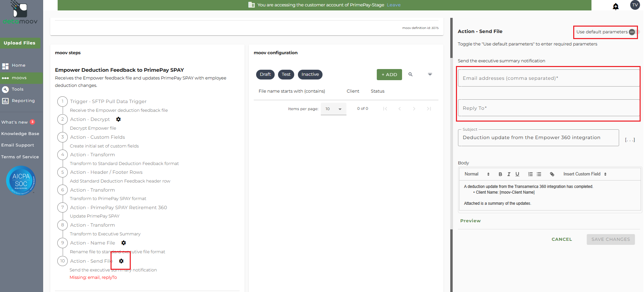Screen dimensions: 644x292
Task: Insert a numbered list in Body
Action: coord(530,174)
